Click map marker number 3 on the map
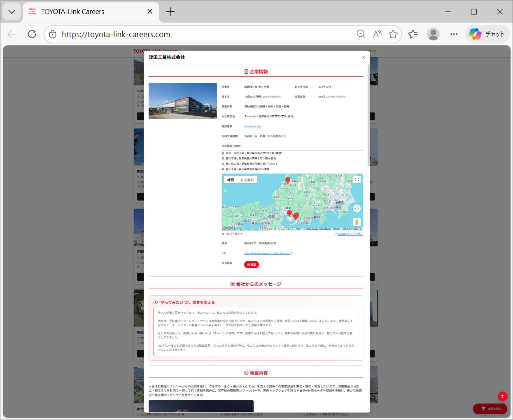 click(x=296, y=216)
